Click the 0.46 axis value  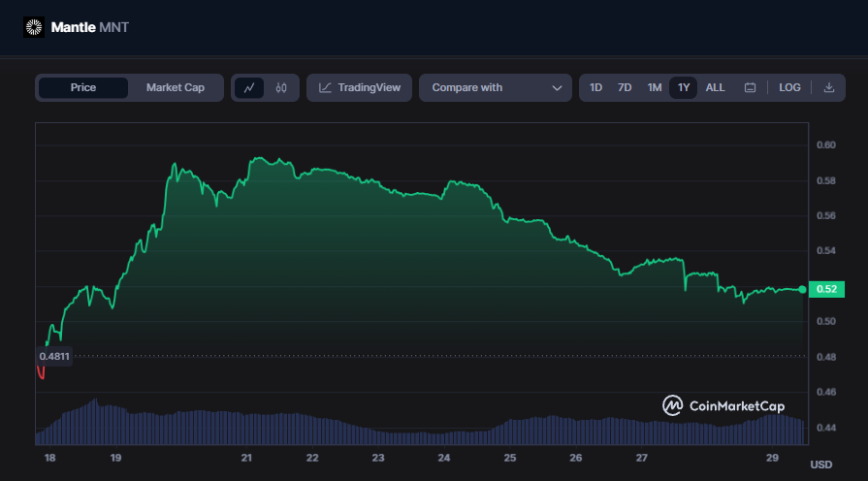[826, 392]
